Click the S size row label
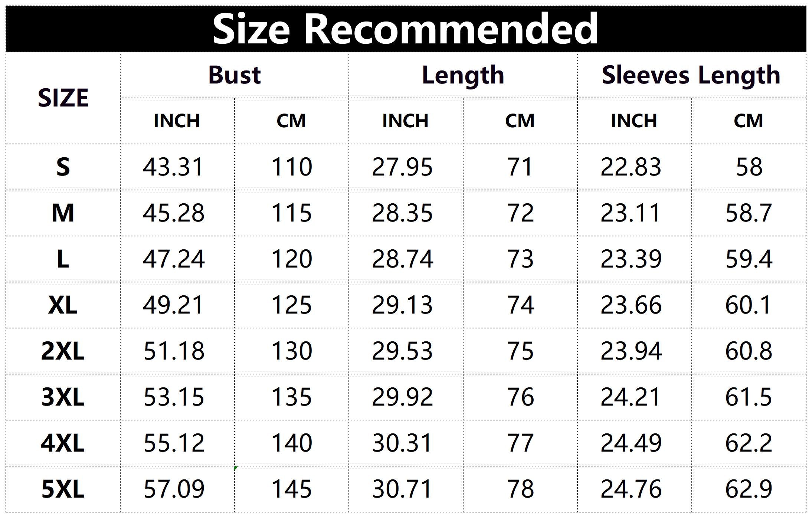 63,167
